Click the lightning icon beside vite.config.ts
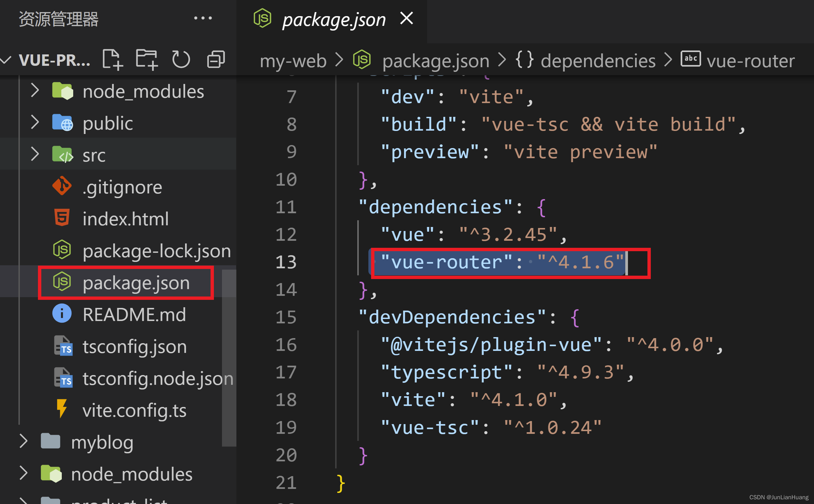814x504 pixels. (x=62, y=408)
